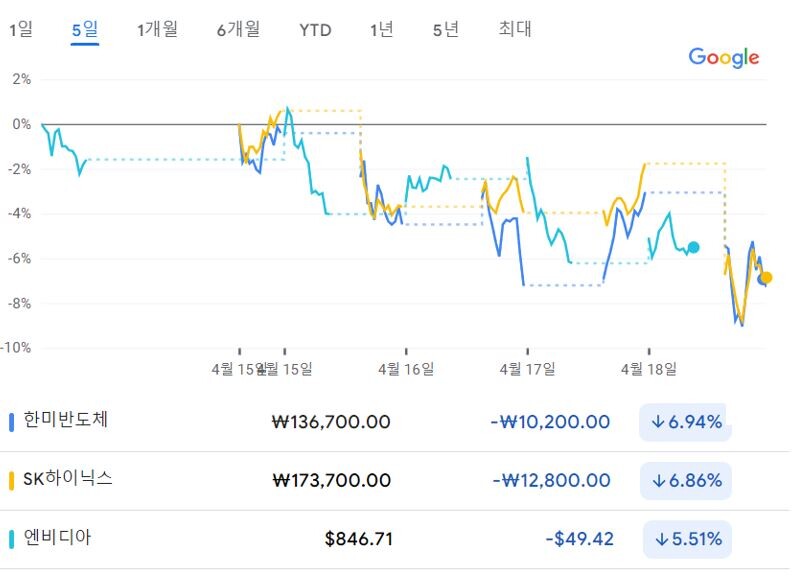Click the 0% axis label

point(22,124)
